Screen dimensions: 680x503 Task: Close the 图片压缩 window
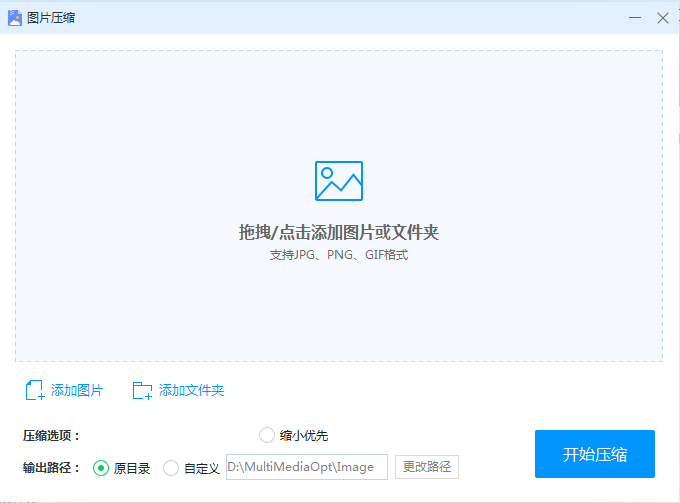662,17
